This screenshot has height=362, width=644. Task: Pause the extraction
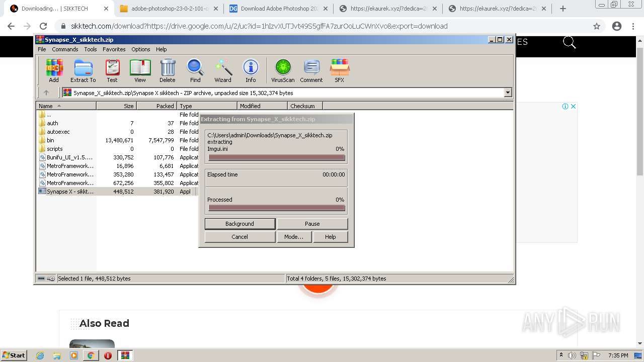(x=312, y=224)
